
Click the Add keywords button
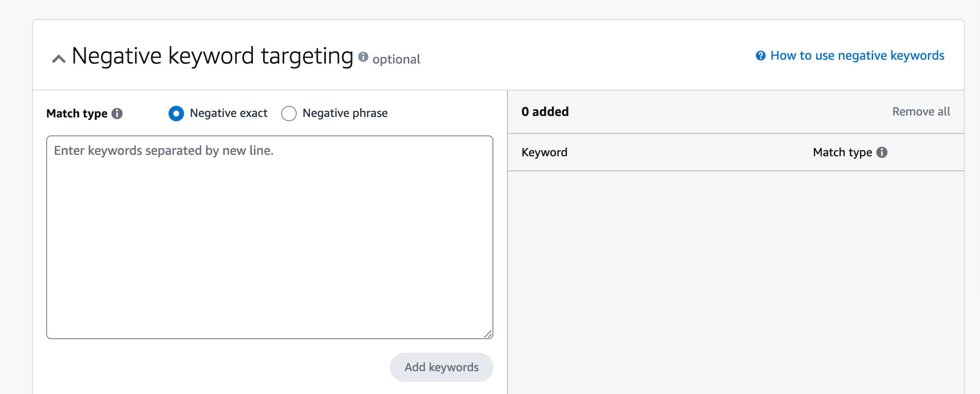coord(441,367)
